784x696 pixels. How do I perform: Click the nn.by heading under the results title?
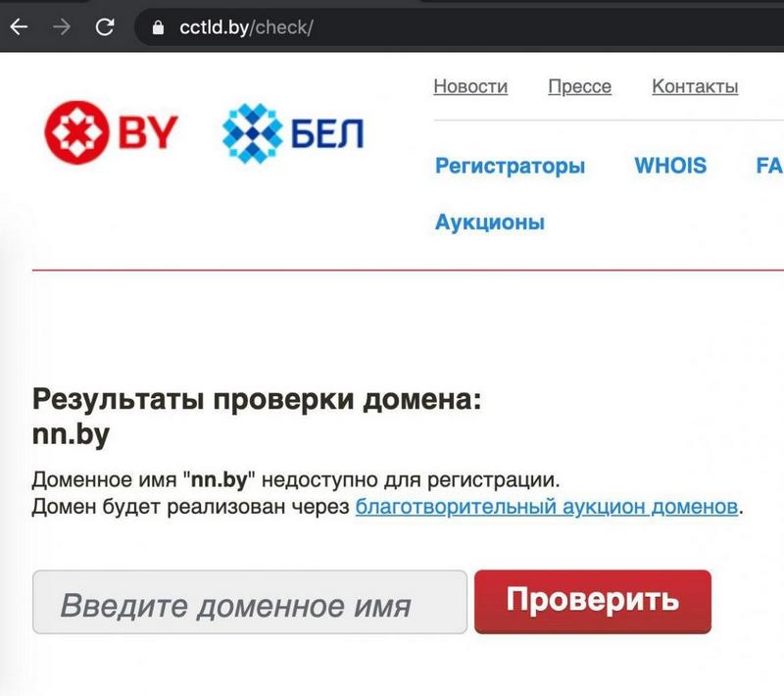pos(71,436)
